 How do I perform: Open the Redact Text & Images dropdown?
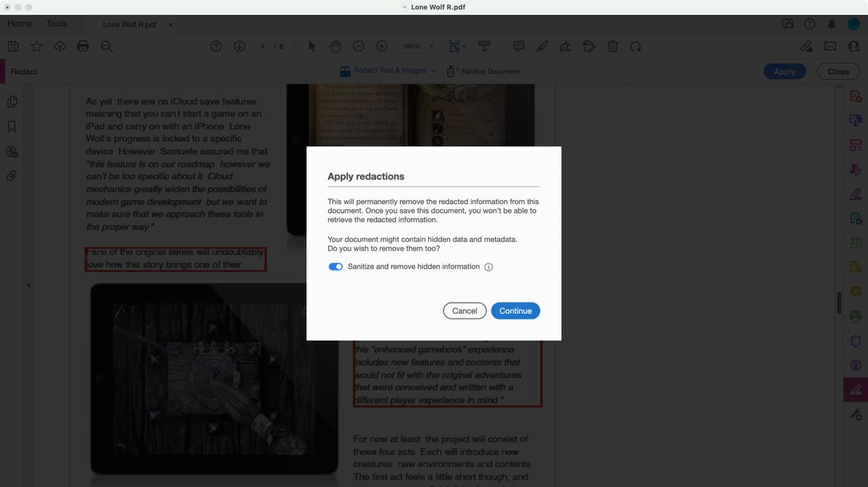(433, 71)
